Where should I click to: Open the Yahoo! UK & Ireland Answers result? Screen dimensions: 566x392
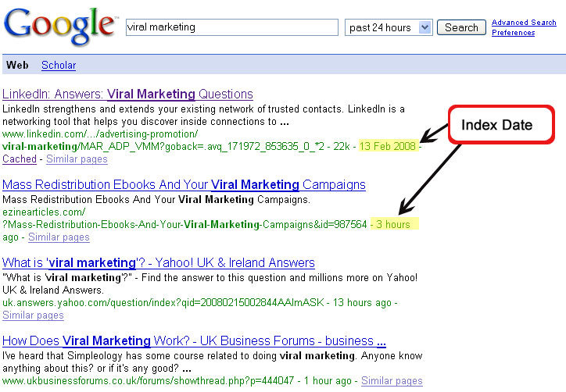tap(159, 262)
